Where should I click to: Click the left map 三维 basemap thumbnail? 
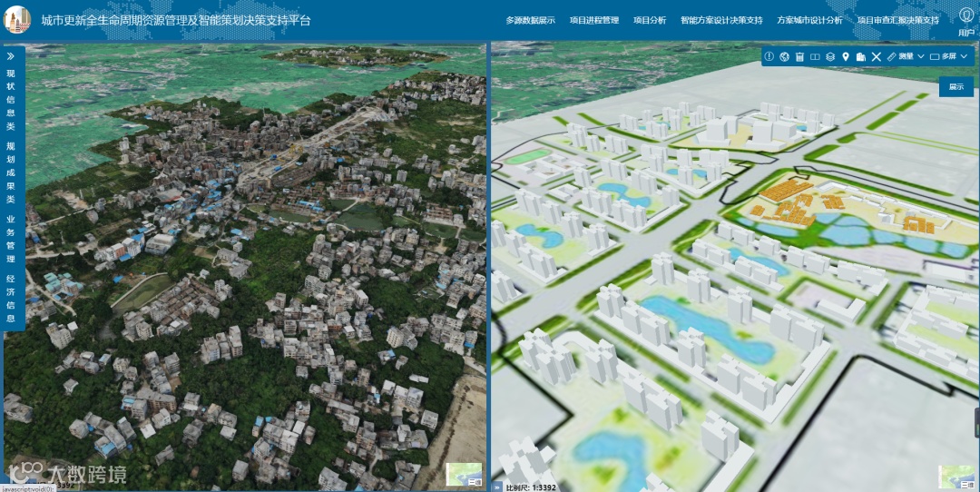(464, 475)
